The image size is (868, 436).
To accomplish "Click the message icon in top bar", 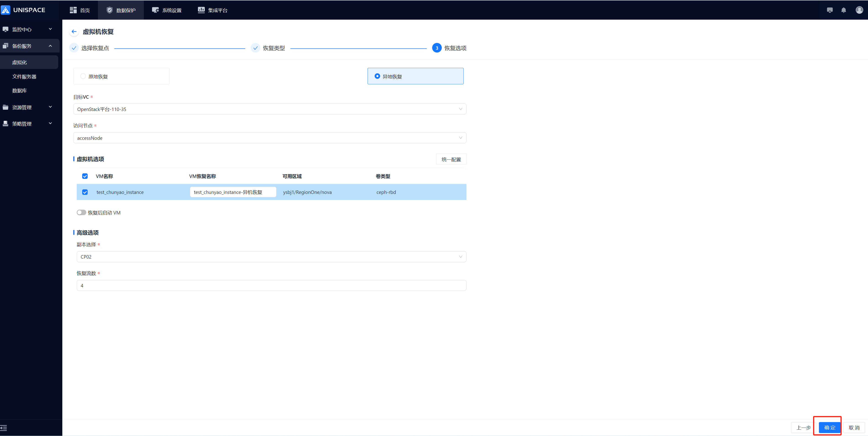I will (x=830, y=10).
